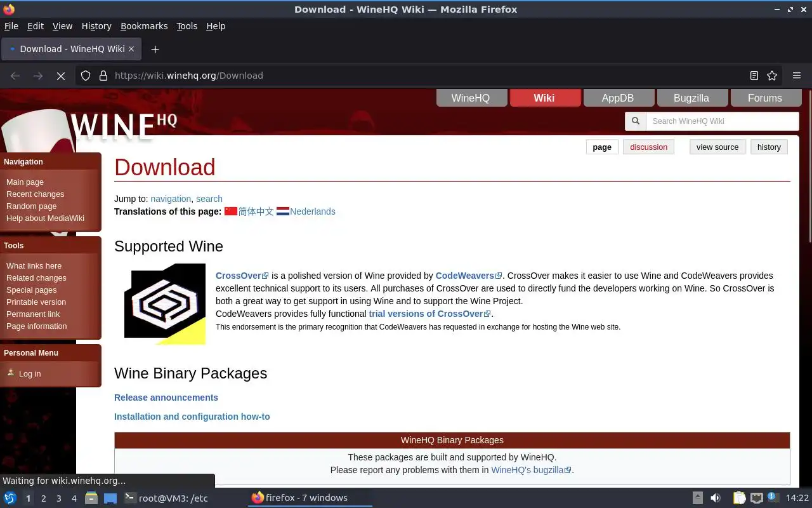Image resolution: width=812 pixels, height=508 pixels.
Task: Open the tracking protection shield icon
Action: [x=86, y=76]
